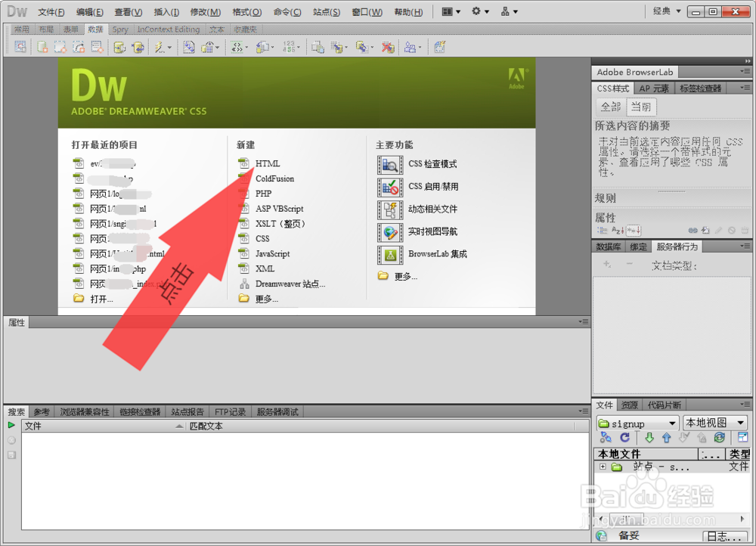Click the Show list view A-Z icon
756x546 pixels.
coord(618,231)
